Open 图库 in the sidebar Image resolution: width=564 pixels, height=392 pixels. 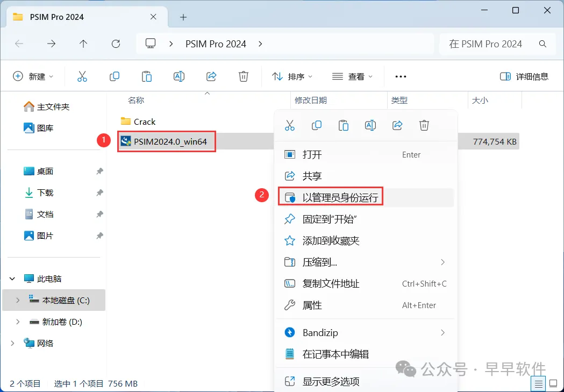38,128
